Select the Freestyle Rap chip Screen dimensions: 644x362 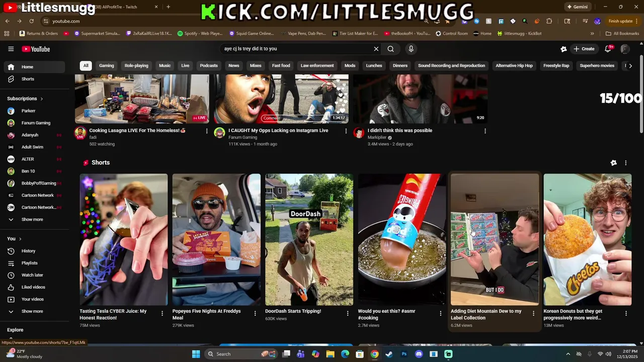(556, 65)
